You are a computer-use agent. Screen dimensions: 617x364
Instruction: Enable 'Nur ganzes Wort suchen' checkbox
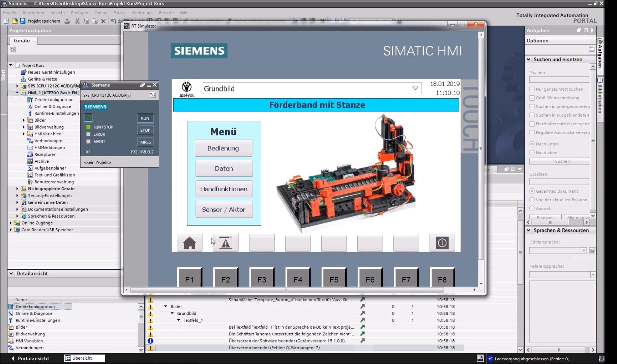pyautogui.click(x=532, y=89)
